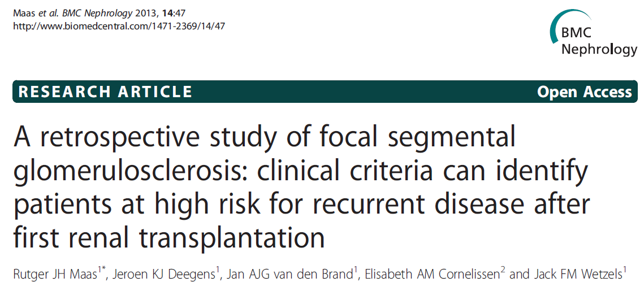The height and width of the screenshot is (291, 644).
Task: Click the Open Access label
Action: coord(585,92)
